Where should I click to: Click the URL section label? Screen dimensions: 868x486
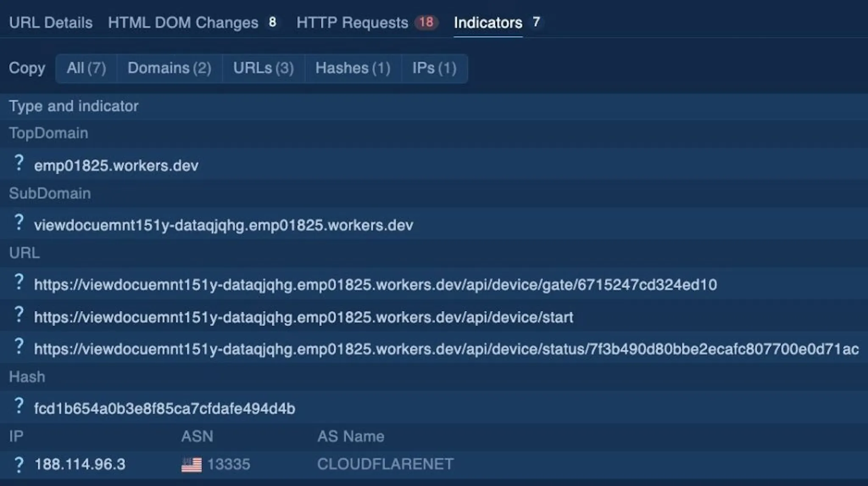coord(25,253)
